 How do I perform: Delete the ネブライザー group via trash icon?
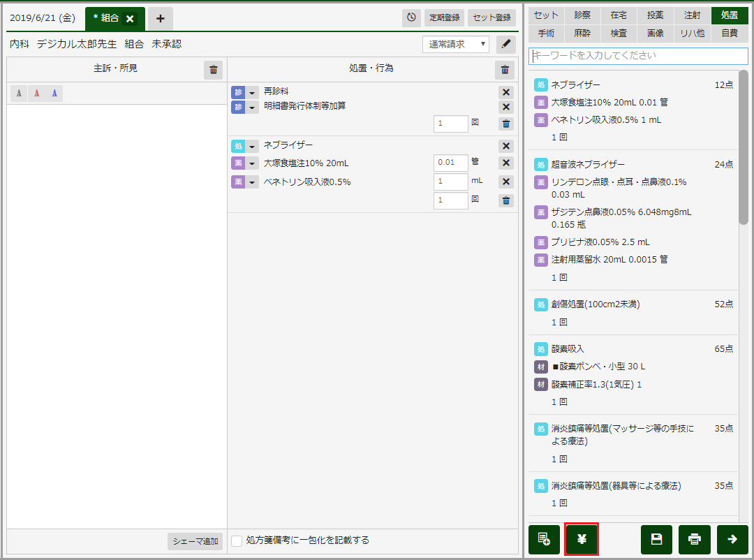pos(506,200)
